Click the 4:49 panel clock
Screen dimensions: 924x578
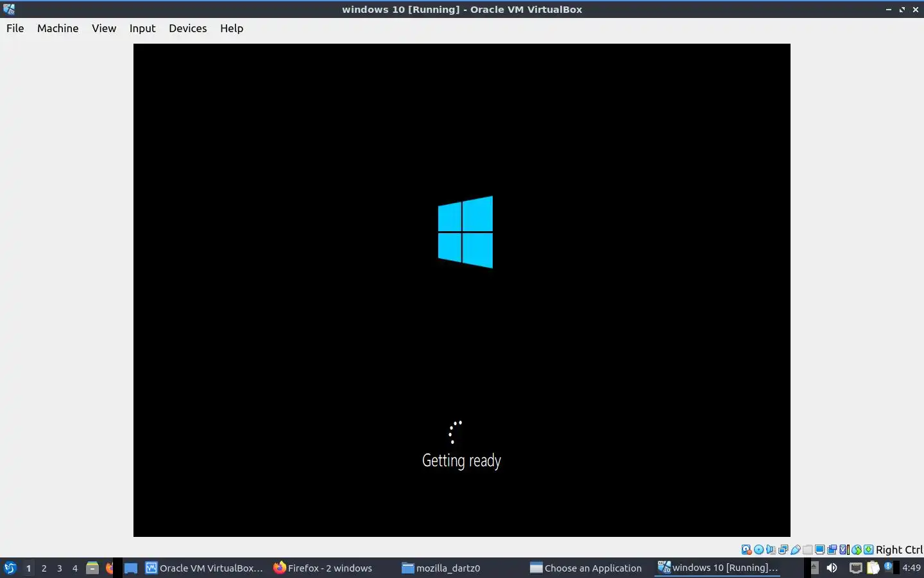coord(911,568)
